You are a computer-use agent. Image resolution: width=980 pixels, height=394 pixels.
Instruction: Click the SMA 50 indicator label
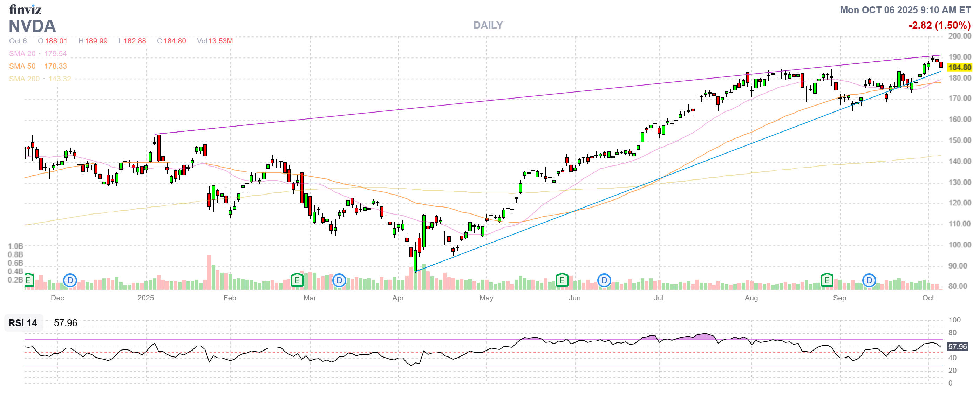coord(22,66)
